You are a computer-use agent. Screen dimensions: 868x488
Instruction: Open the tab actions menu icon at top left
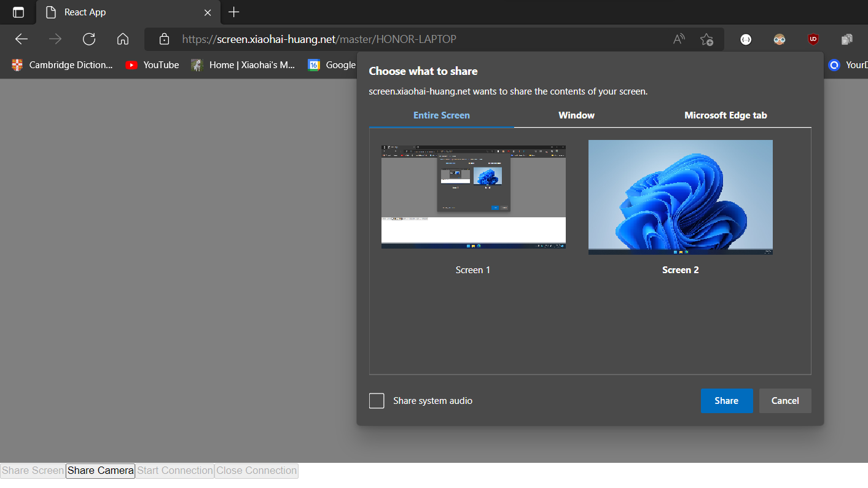(18, 12)
